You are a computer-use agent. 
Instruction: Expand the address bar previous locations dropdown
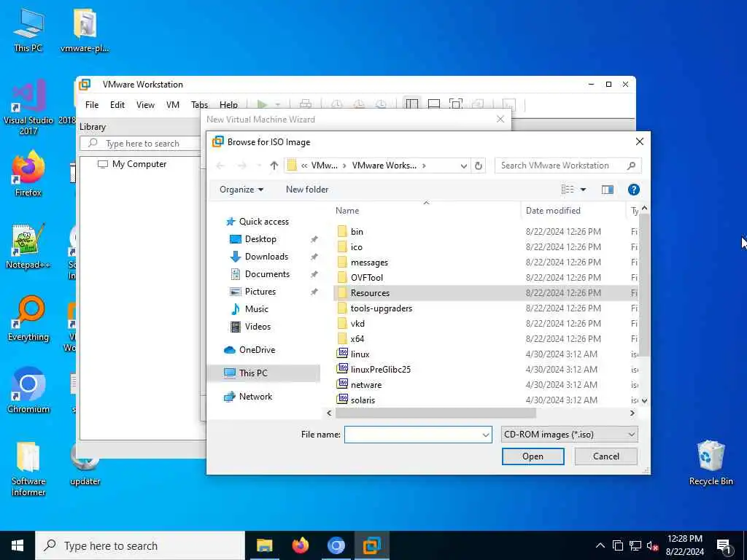463,166
